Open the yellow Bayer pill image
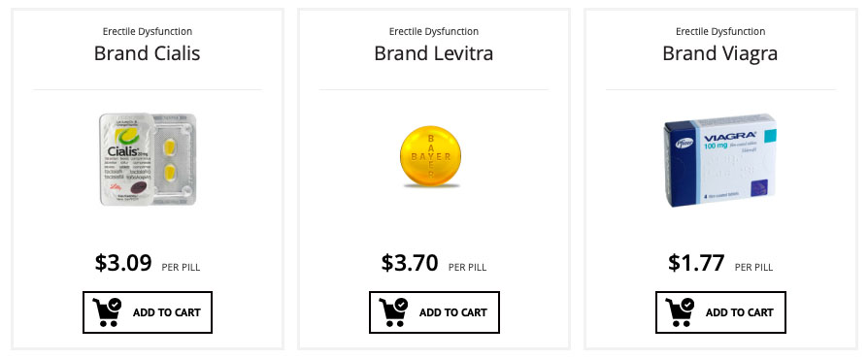 coord(431,156)
